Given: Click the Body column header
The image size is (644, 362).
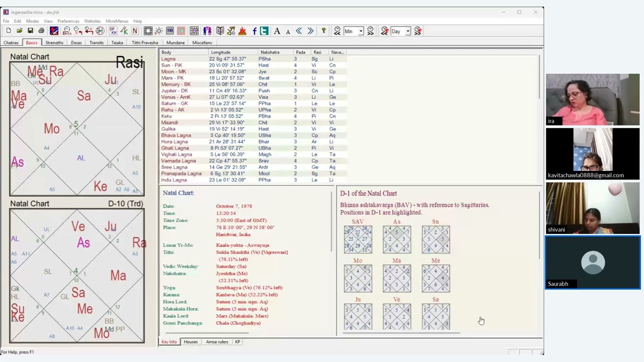Looking at the screenshot, I should click(184, 52).
